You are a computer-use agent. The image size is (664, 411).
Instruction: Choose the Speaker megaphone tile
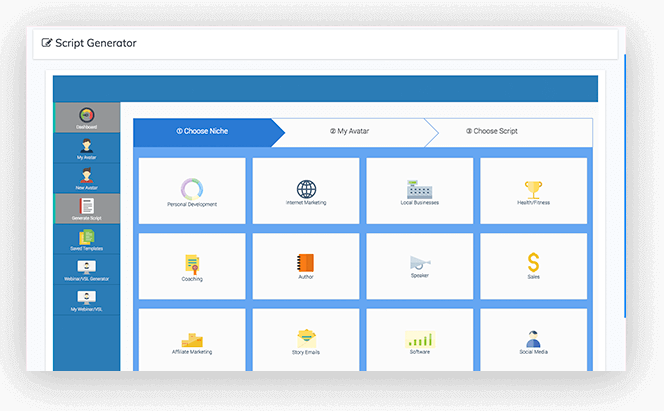[x=419, y=266]
